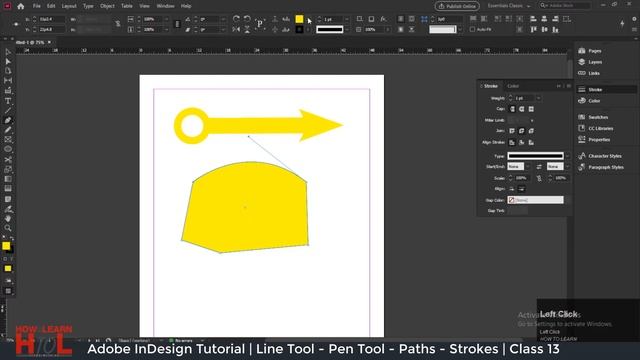The width and height of the screenshot is (640, 360).
Task: Click the Gap Color field
Action: [535, 200]
